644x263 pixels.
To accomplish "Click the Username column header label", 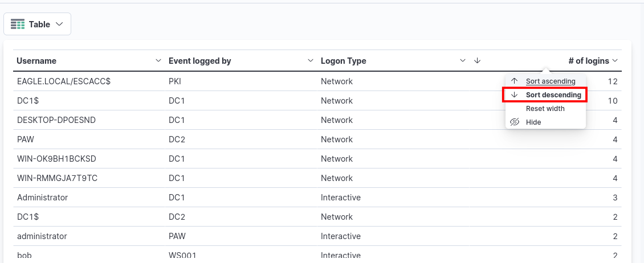I will coord(36,61).
